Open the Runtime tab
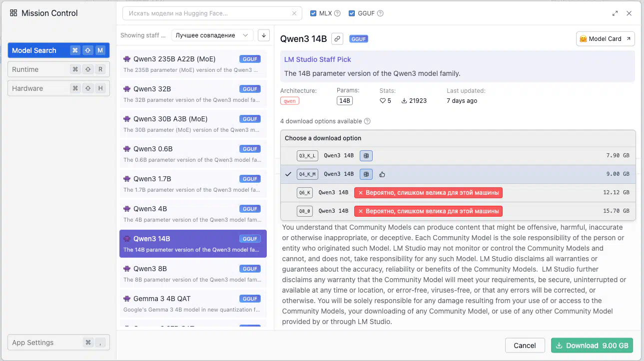 pos(58,69)
